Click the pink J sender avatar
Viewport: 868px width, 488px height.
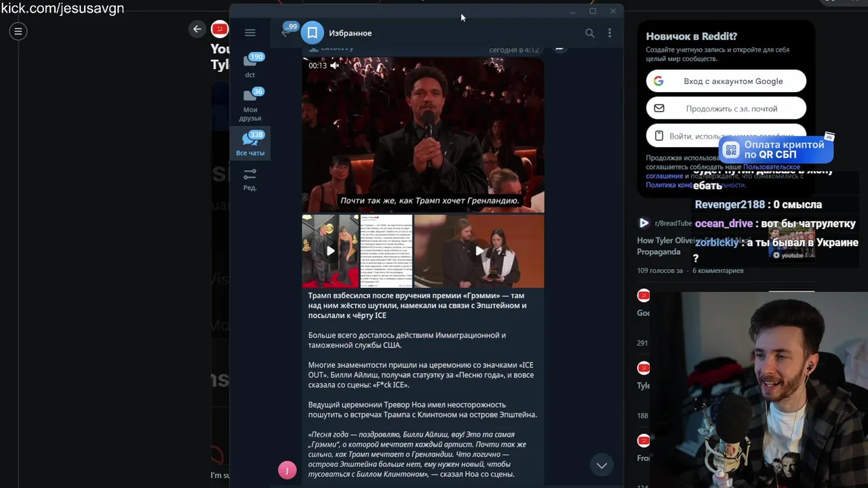[x=287, y=470]
